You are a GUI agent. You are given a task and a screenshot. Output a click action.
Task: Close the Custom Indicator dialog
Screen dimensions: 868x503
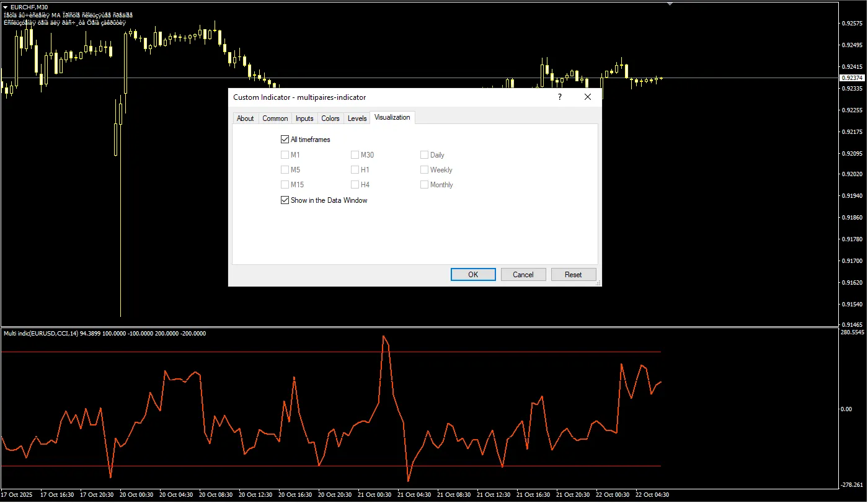coord(588,97)
